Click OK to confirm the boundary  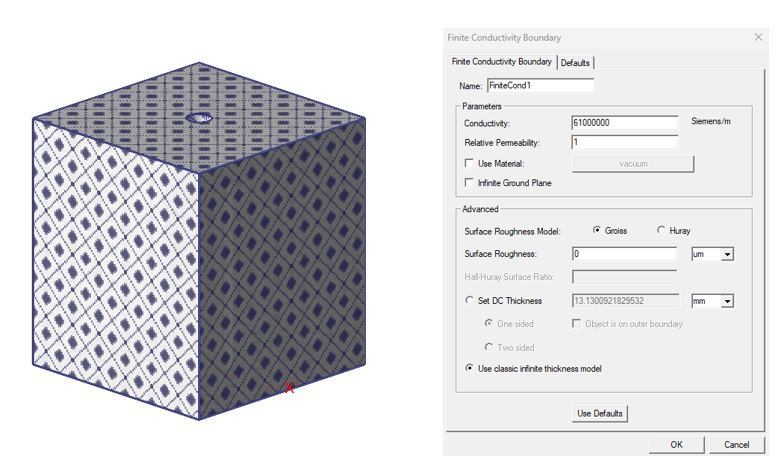676,444
